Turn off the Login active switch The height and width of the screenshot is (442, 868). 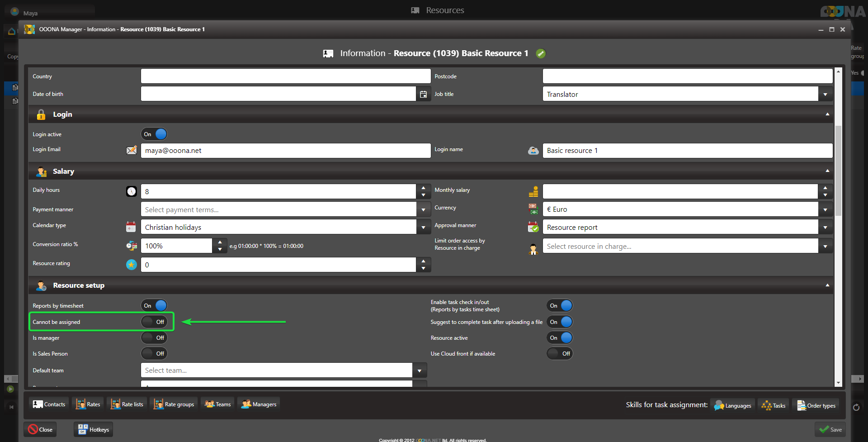154,134
